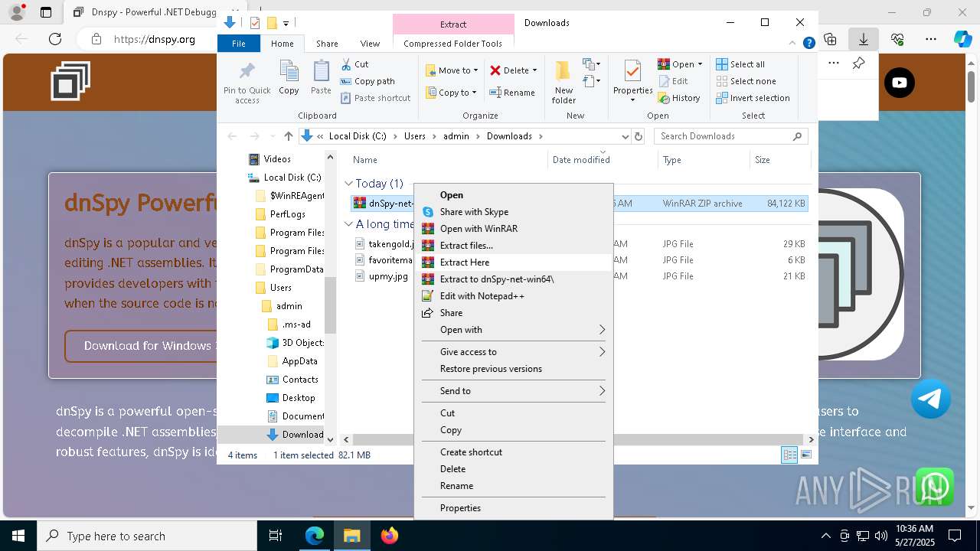This screenshot has height=551, width=980.
Task: Select the Videos item in navigation pane
Action: (x=270, y=159)
